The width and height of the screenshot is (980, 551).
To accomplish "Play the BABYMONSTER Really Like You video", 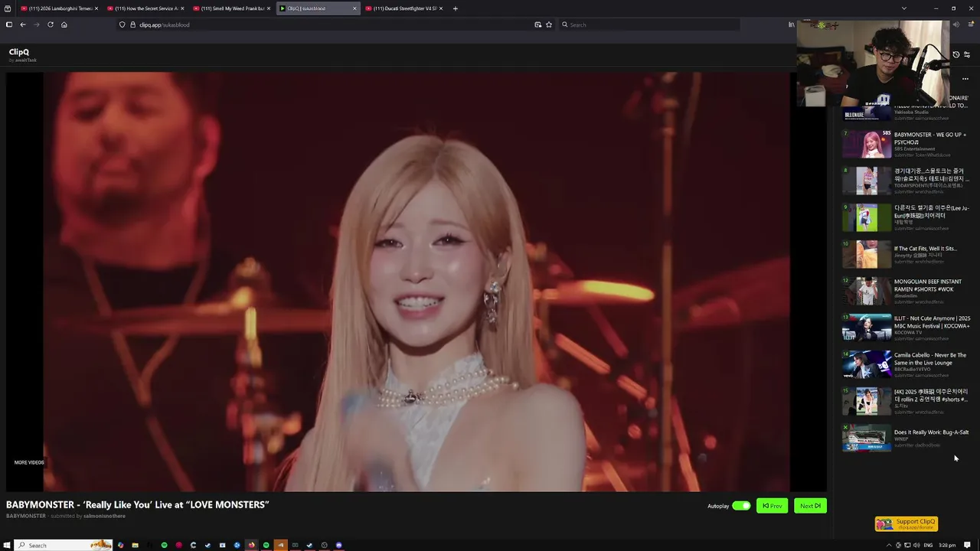I will click(416, 282).
